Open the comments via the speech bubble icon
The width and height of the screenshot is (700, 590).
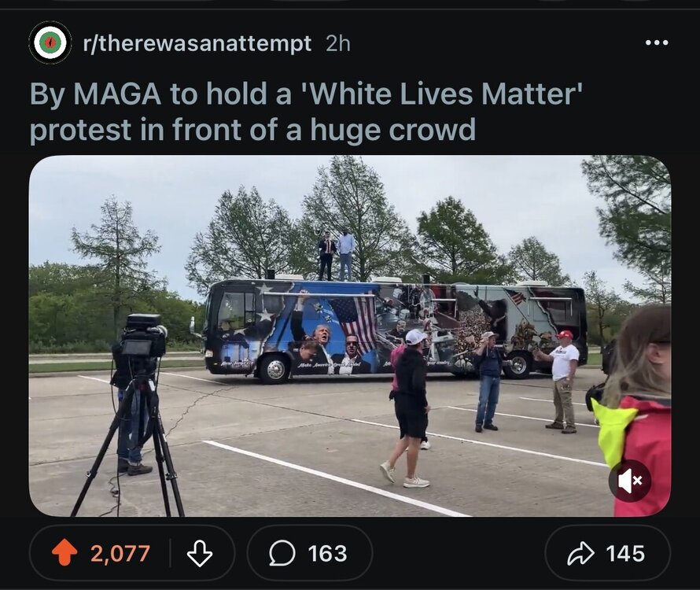coord(282,553)
